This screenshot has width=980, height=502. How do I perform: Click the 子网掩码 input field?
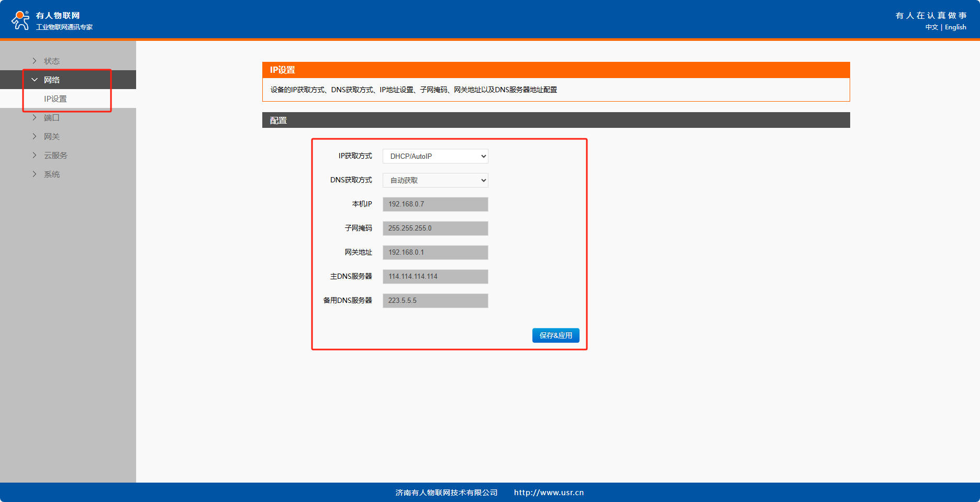click(x=435, y=228)
